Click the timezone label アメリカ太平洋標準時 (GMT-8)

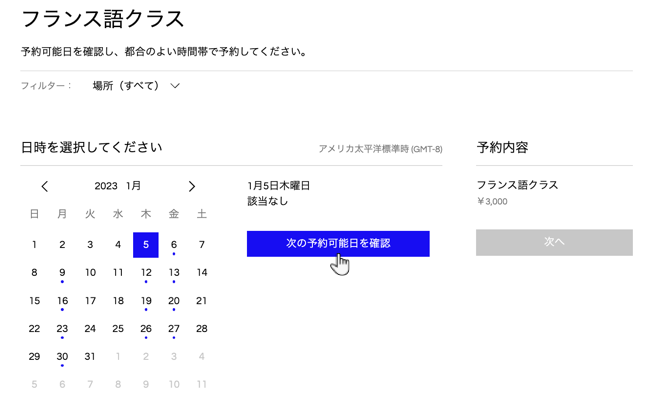pyautogui.click(x=380, y=149)
